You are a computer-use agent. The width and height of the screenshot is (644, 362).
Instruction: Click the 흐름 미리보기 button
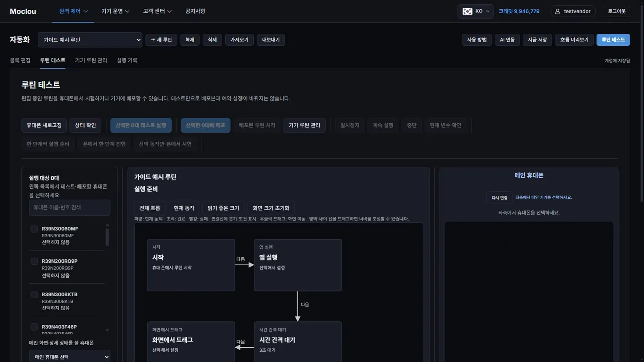click(x=574, y=40)
